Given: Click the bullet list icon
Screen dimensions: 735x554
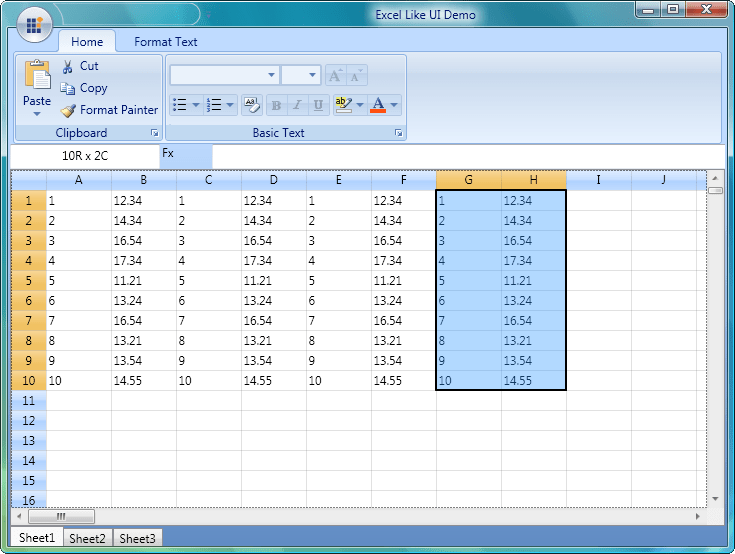Looking at the screenshot, I should (180, 105).
